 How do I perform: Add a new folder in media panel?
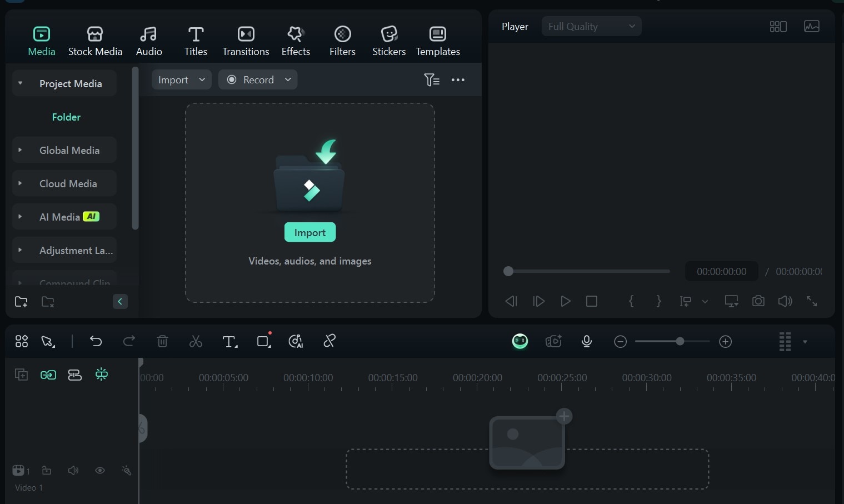pos(21,302)
